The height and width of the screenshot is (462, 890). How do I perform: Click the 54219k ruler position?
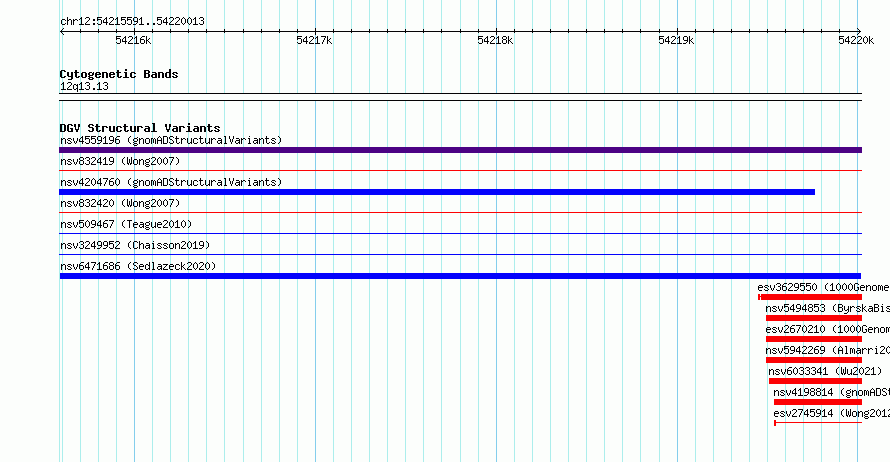point(676,40)
